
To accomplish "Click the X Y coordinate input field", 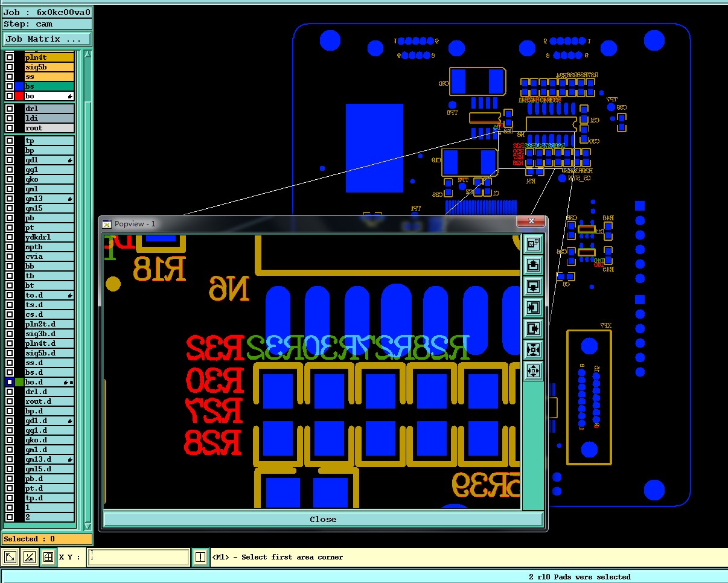I will (x=138, y=557).
